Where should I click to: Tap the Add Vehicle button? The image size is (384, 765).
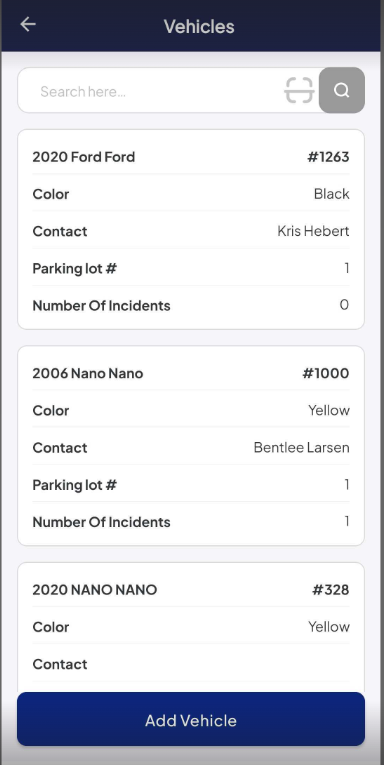tap(191, 719)
